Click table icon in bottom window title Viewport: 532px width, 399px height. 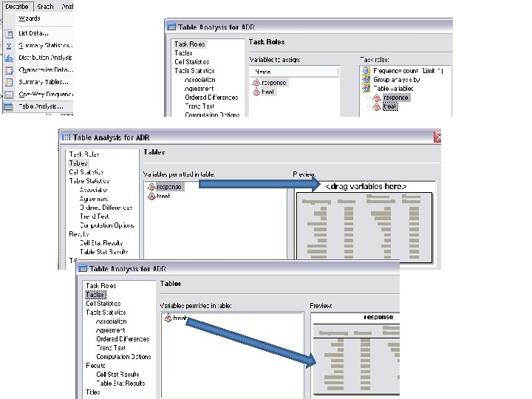point(83,268)
